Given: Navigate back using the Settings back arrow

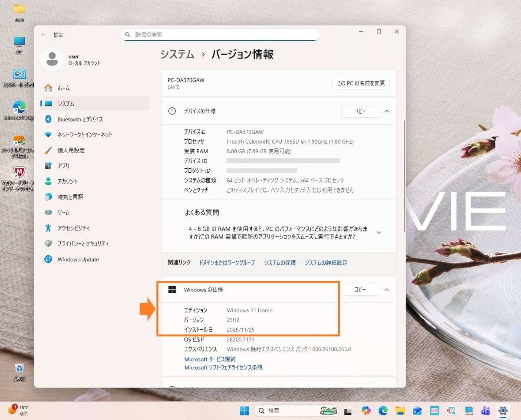Looking at the screenshot, I should (43, 35).
